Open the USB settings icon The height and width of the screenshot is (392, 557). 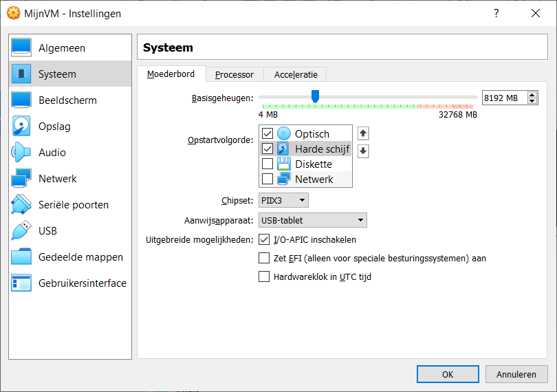click(21, 231)
